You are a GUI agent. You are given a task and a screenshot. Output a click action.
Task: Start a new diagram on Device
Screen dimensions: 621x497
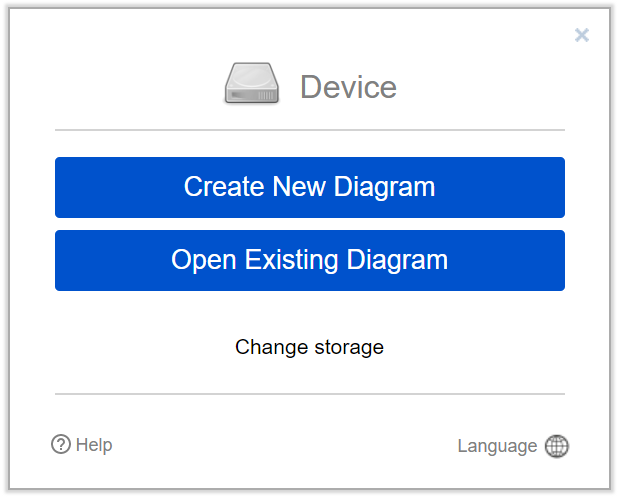[310, 187]
